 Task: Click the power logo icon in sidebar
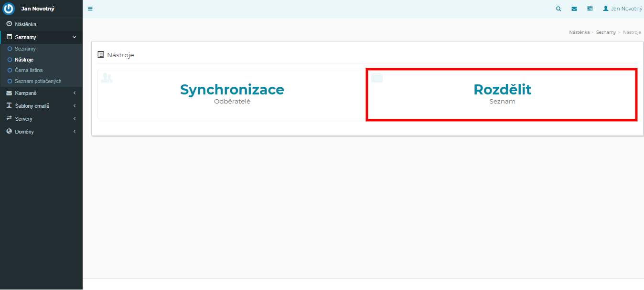pos(9,9)
